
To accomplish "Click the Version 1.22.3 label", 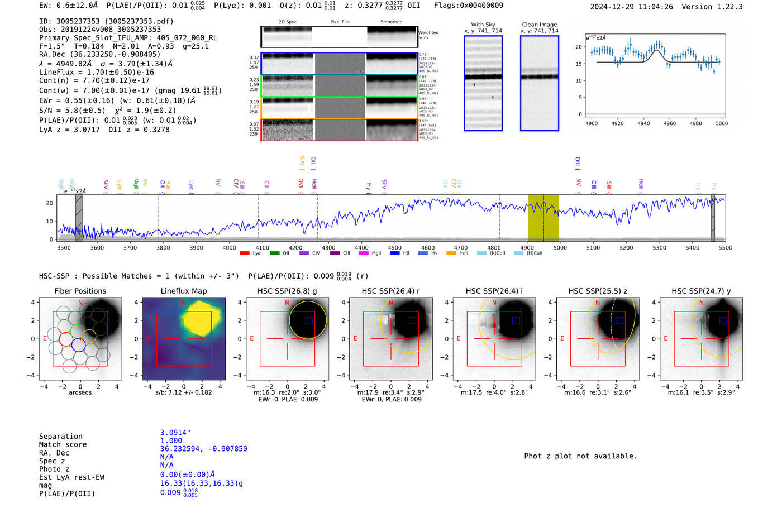I will 712,7.
